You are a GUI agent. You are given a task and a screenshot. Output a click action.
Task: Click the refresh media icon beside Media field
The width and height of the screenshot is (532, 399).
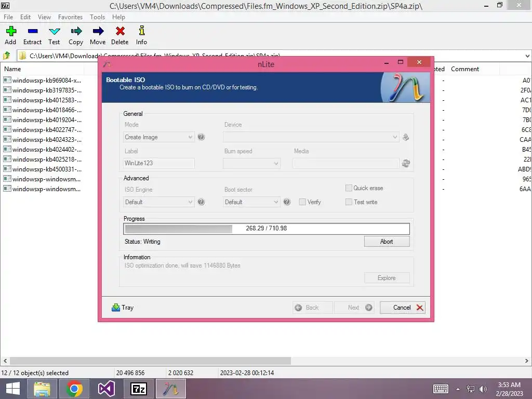(406, 163)
